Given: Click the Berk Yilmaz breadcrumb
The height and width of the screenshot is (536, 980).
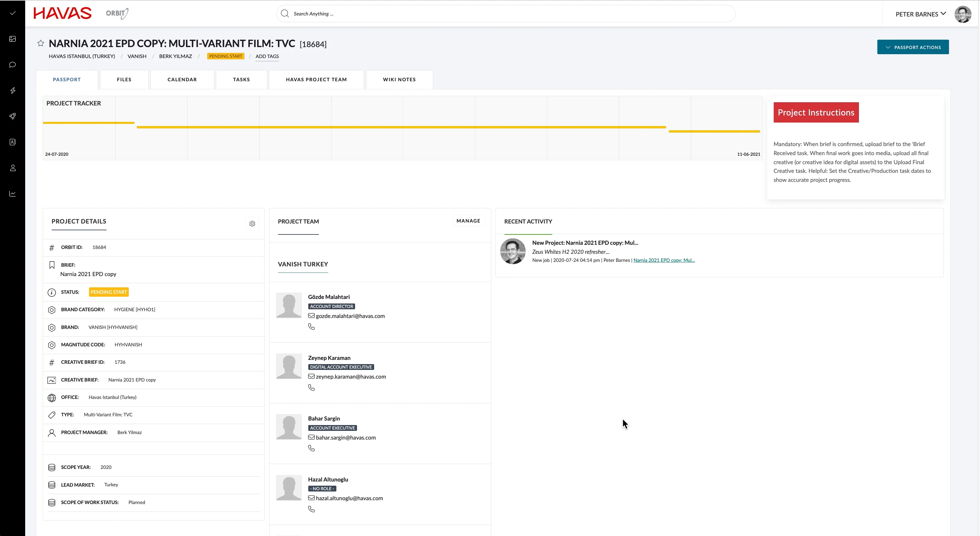Looking at the screenshot, I should (175, 56).
